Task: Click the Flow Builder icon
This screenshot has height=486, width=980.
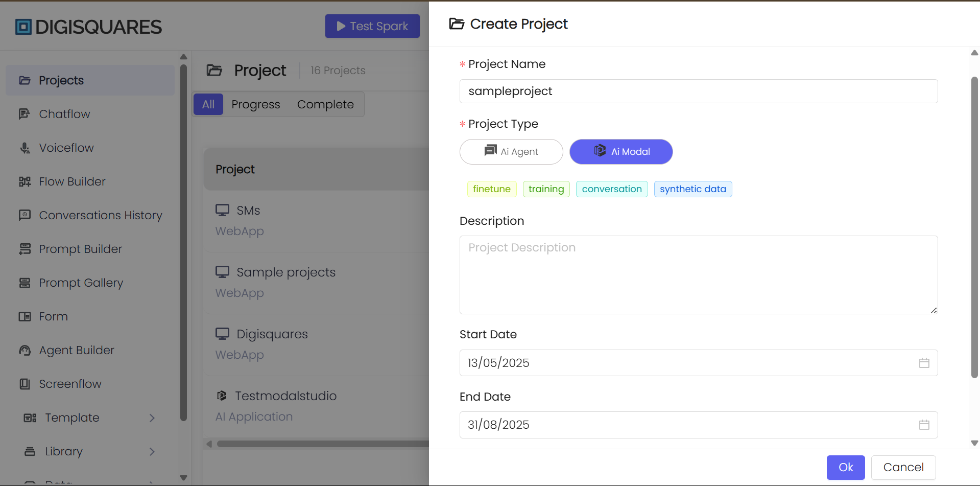Action: [x=25, y=181]
